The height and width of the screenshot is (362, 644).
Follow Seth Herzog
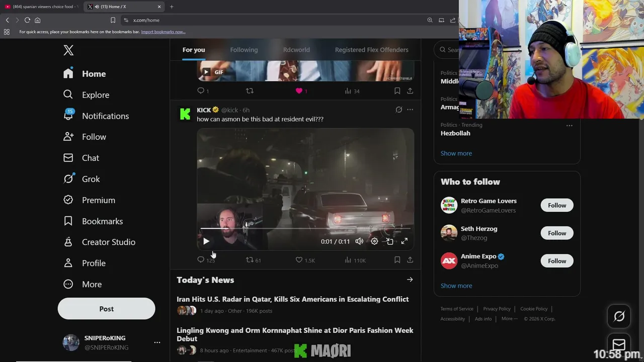coord(557,233)
